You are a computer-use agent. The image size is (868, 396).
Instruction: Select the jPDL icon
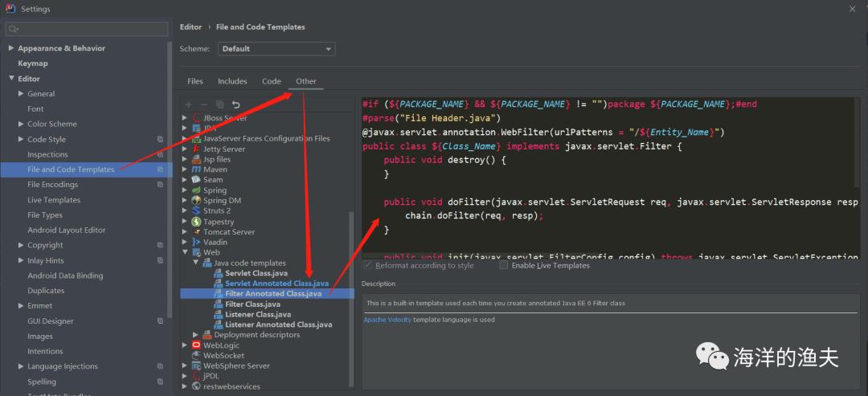pos(196,376)
